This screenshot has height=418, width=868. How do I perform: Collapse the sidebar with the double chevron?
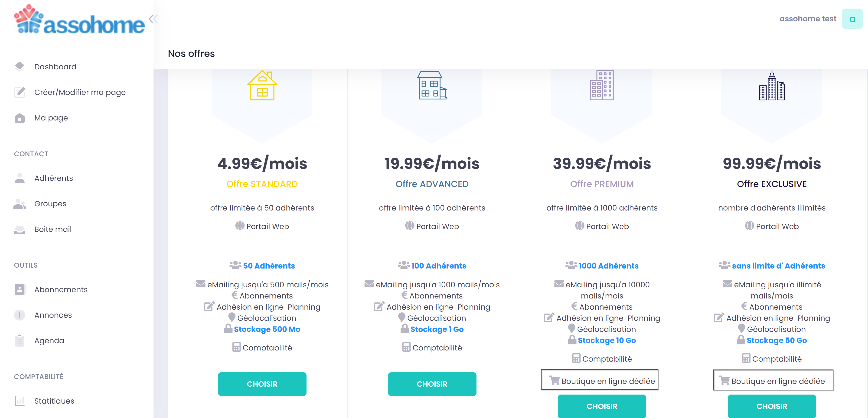coord(153,19)
